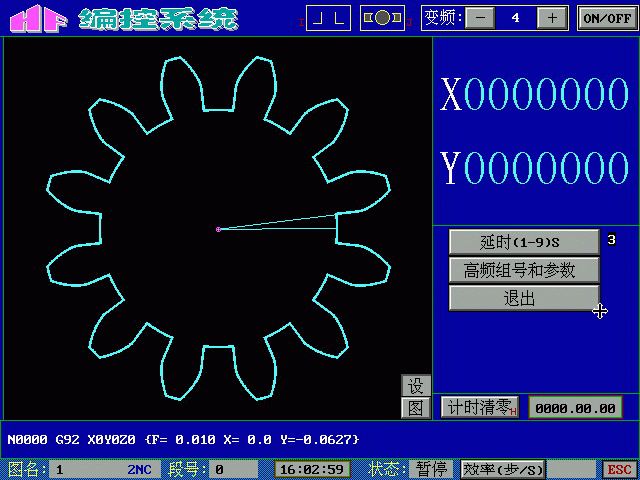
Task: Toggle the ON/OFF switch
Action: click(606, 18)
